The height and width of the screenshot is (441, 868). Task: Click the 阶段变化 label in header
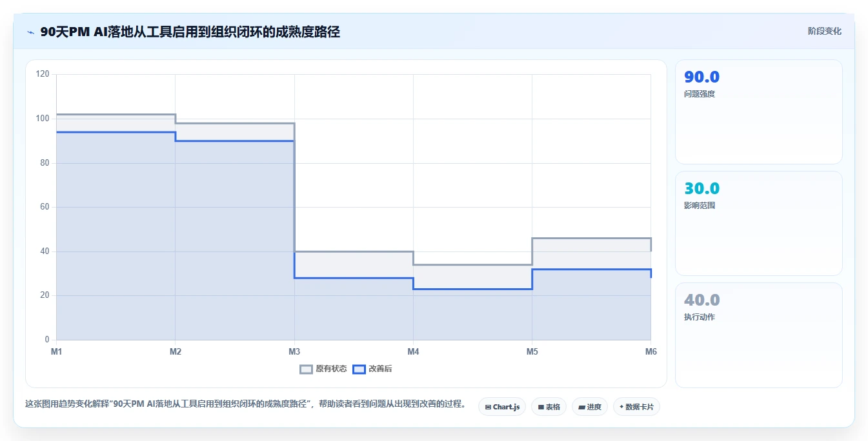[824, 31]
